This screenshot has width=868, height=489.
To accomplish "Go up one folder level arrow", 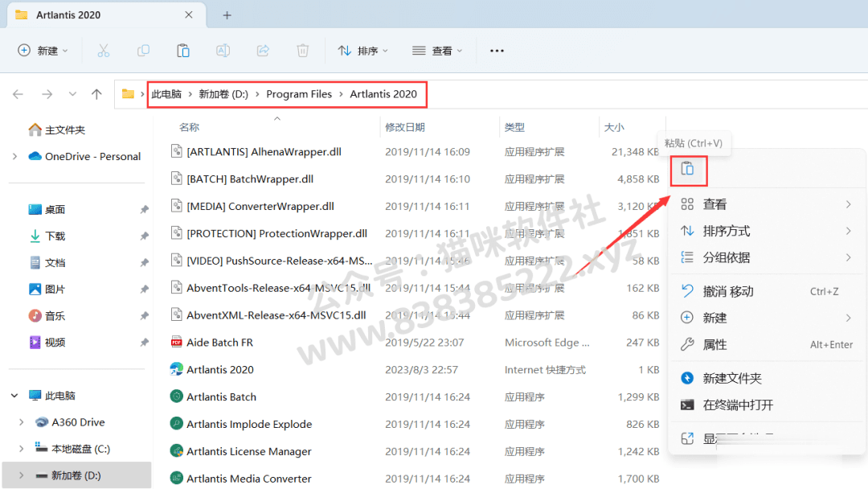I will 97,94.
